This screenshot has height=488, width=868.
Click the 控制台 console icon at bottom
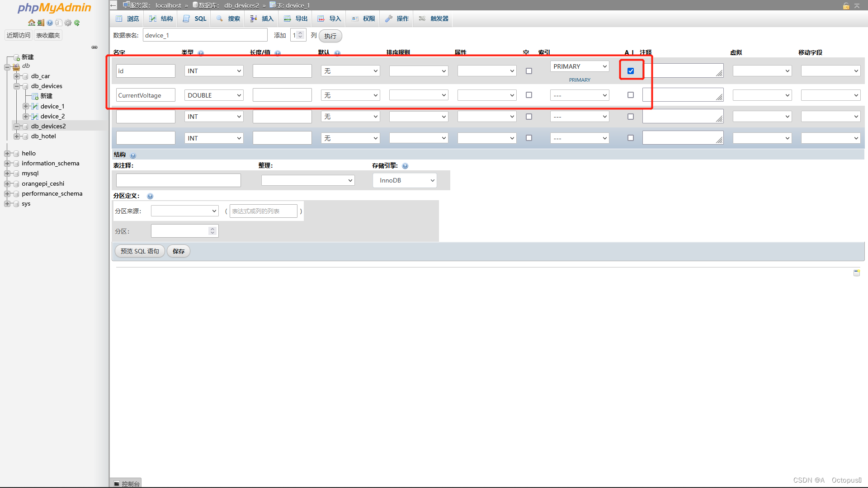pyautogui.click(x=117, y=483)
